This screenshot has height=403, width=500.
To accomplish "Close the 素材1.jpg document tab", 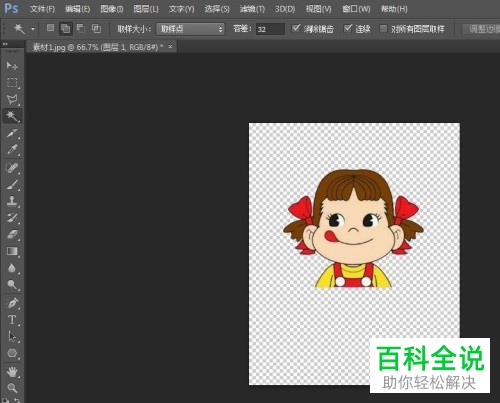I will [x=170, y=47].
